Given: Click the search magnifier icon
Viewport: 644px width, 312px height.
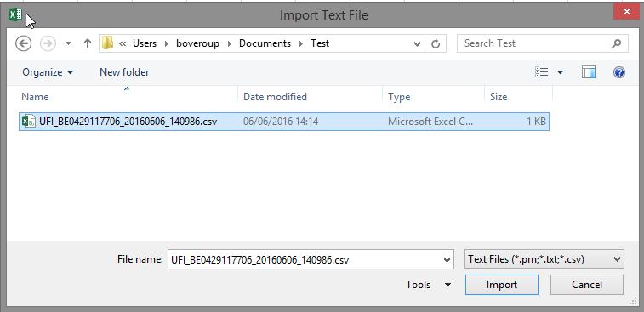Looking at the screenshot, I should click(x=616, y=43).
